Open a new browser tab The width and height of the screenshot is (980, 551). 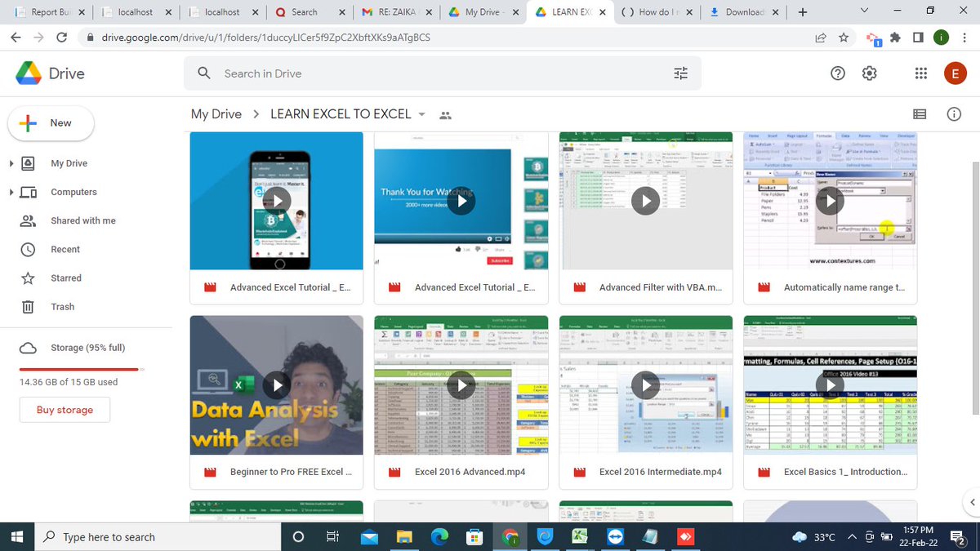tap(803, 12)
